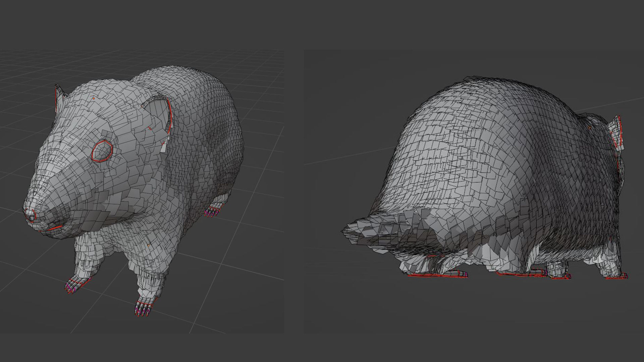Viewport: 644px width, 362px height.
Task: Click the rat's nose in the front view
Action: click(31, 215)
